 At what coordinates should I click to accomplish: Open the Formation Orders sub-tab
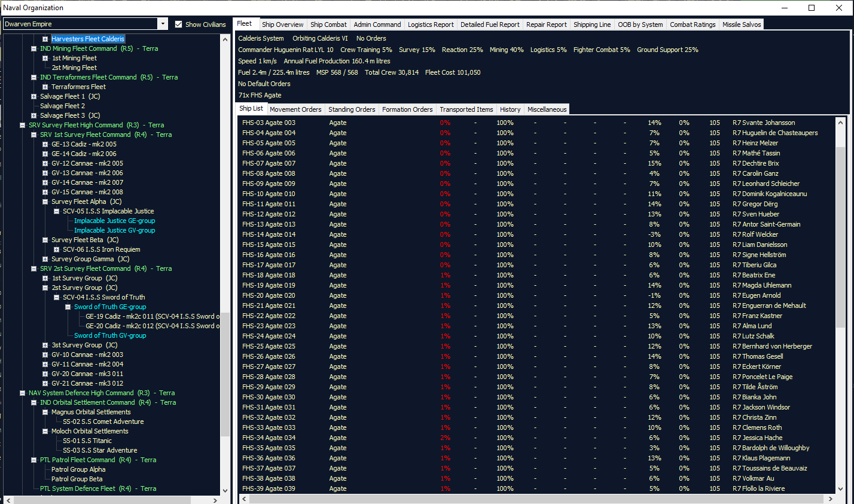click(407, 109)
